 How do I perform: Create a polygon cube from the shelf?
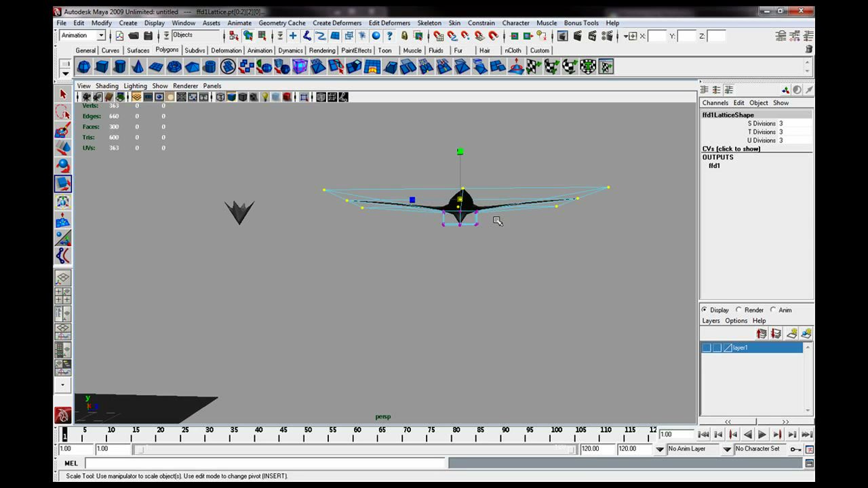[x=102, y=66]
